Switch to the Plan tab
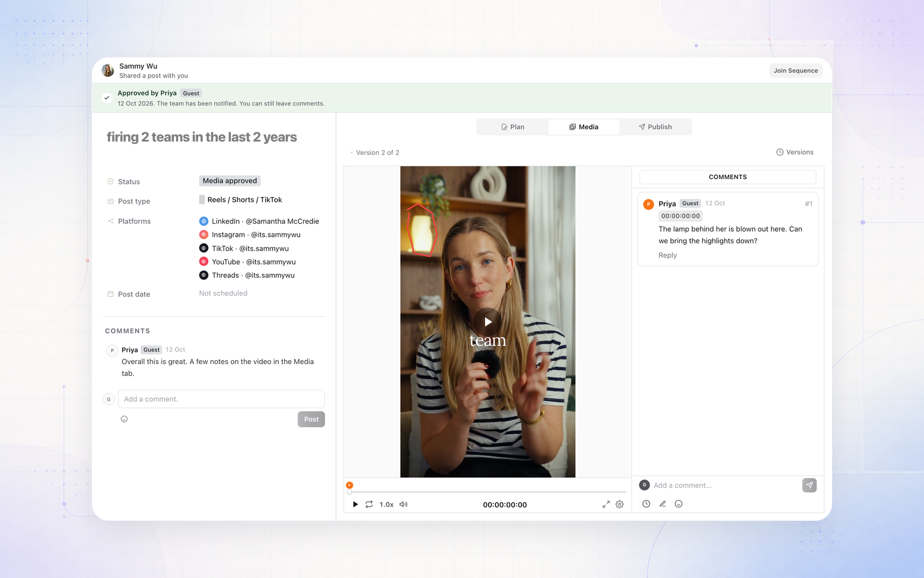Image resolution: width=924 pixels, height=578 pixels. 513,127
